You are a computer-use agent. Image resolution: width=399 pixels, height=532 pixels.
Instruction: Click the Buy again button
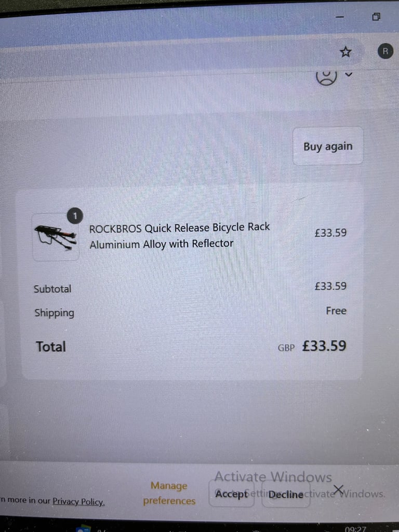coord(328,146)
